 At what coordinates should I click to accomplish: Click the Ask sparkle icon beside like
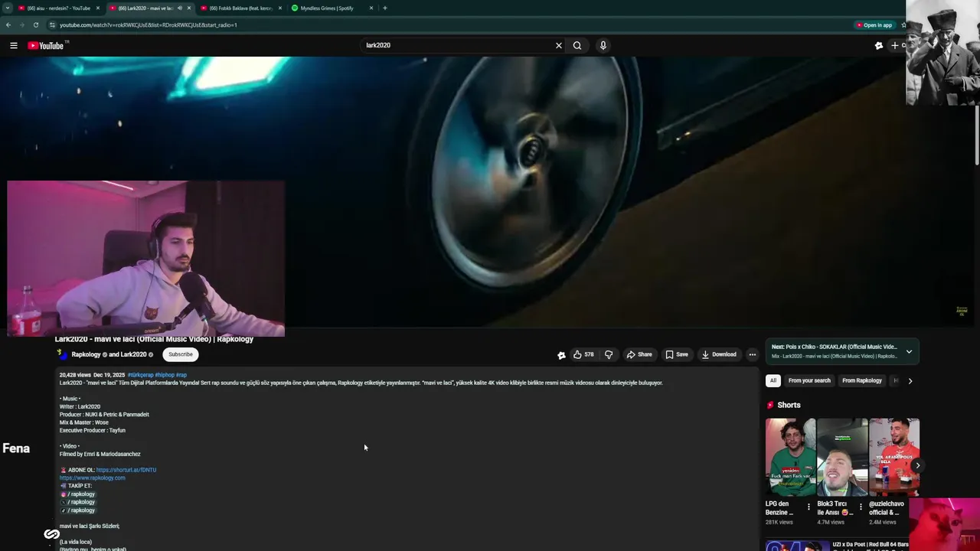click(x=561, y=355)
